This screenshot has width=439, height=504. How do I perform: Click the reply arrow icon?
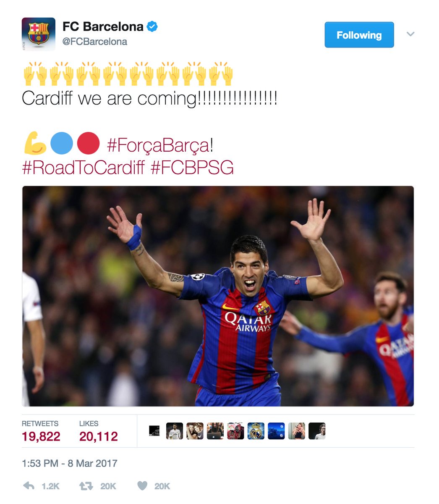point(29,486)
